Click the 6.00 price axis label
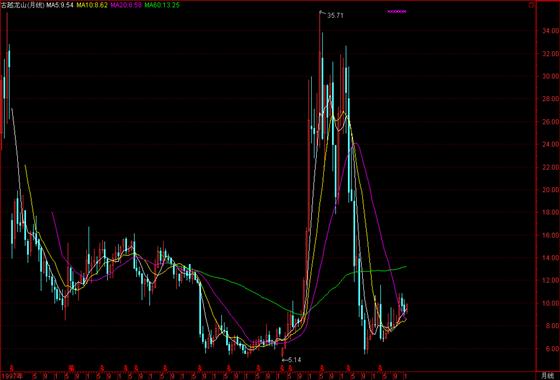 pyautogui.click(x=551, y=349)
